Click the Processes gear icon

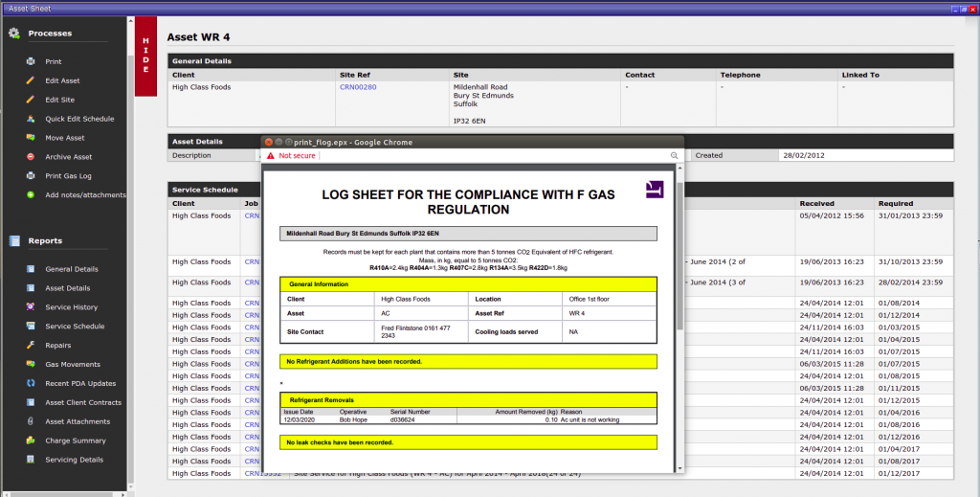click(13, 34)
